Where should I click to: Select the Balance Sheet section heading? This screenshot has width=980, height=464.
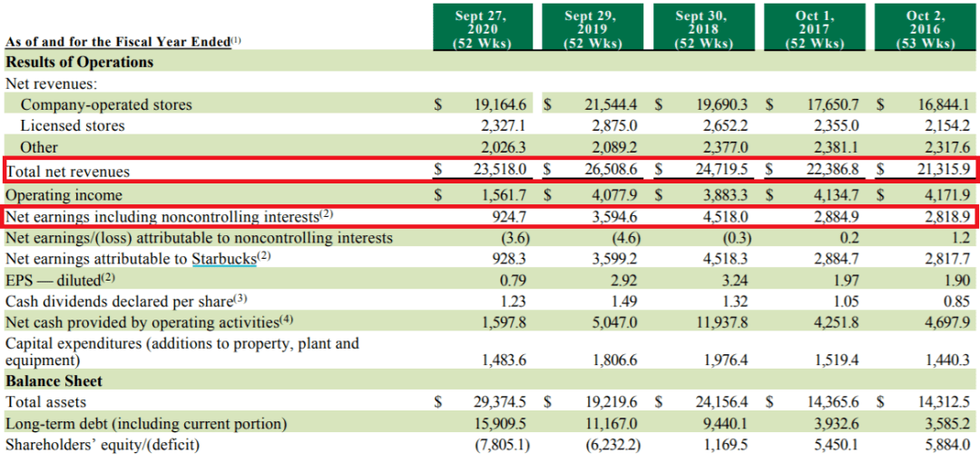tap(54, 381)
